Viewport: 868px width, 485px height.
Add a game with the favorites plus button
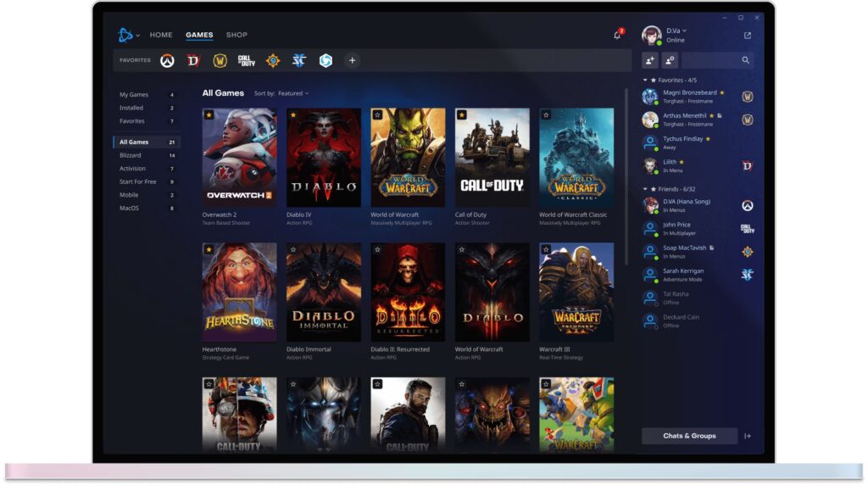point(352,60)
